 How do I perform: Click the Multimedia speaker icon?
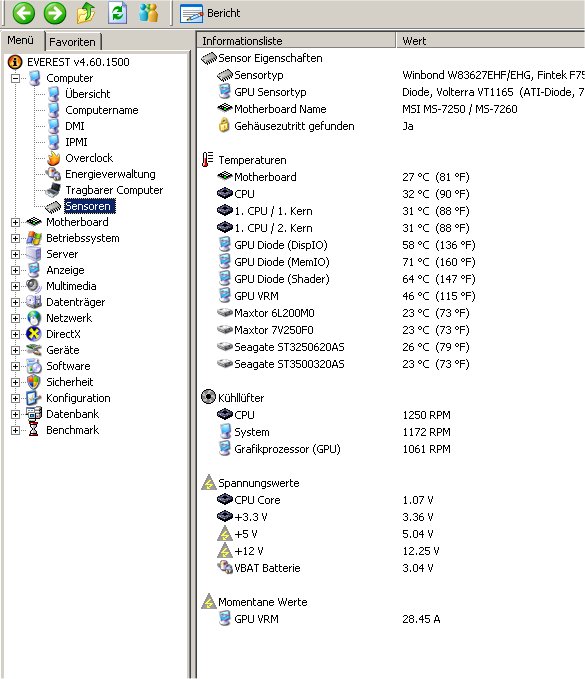coord(34,286)
